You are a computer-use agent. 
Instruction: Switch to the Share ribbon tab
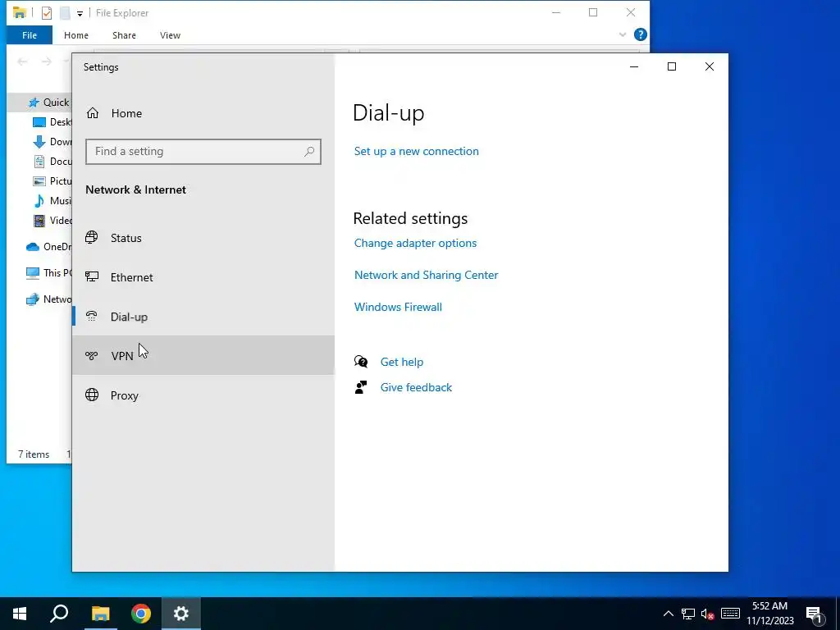(x=124, y=35)
